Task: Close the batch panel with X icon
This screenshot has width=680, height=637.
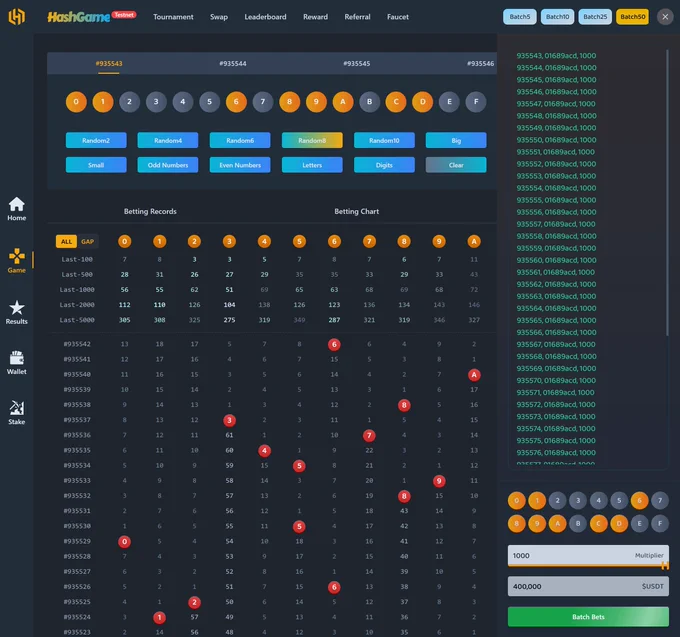Action: pyautogui.click(x=665, y=17)
